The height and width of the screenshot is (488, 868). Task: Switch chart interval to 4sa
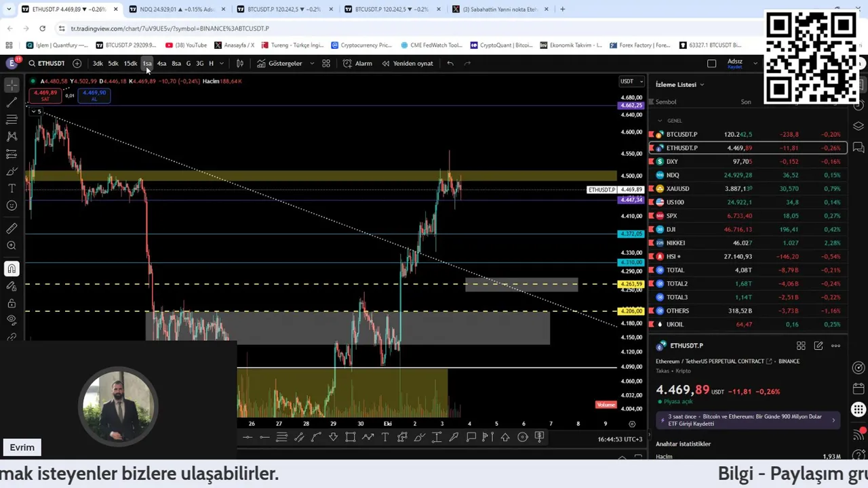pyautogui.click(x=161, y=63)
